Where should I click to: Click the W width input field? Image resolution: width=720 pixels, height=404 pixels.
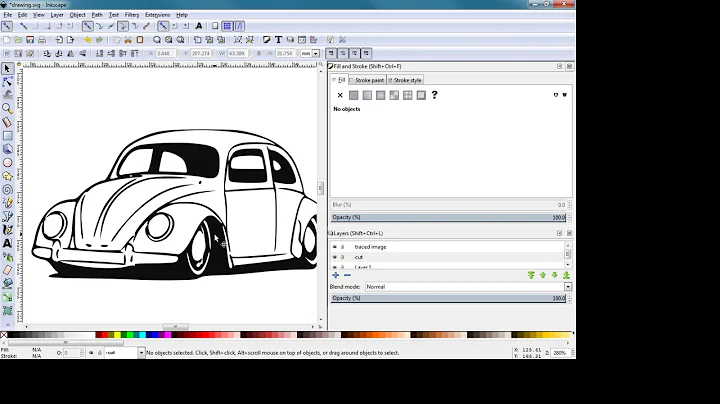click(237, 53)
